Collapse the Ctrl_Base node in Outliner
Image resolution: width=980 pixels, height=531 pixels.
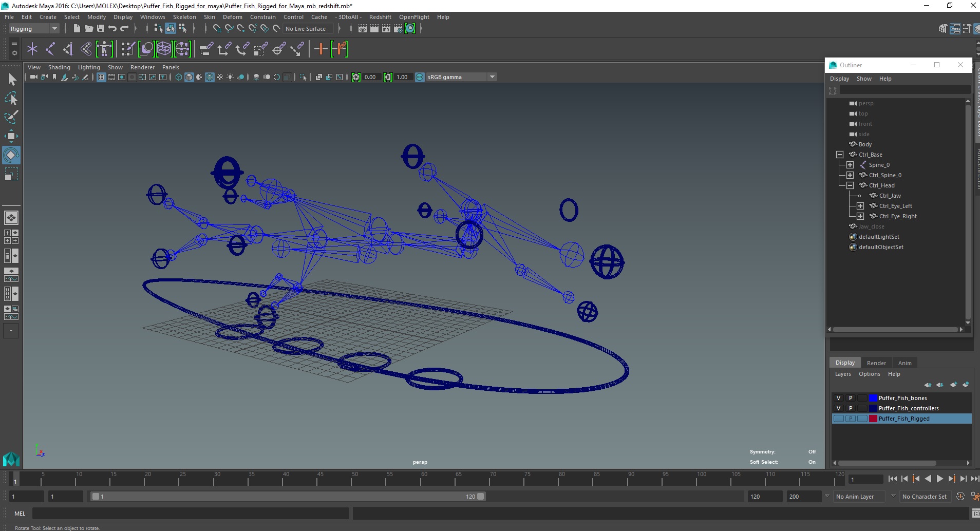[840, 155]
